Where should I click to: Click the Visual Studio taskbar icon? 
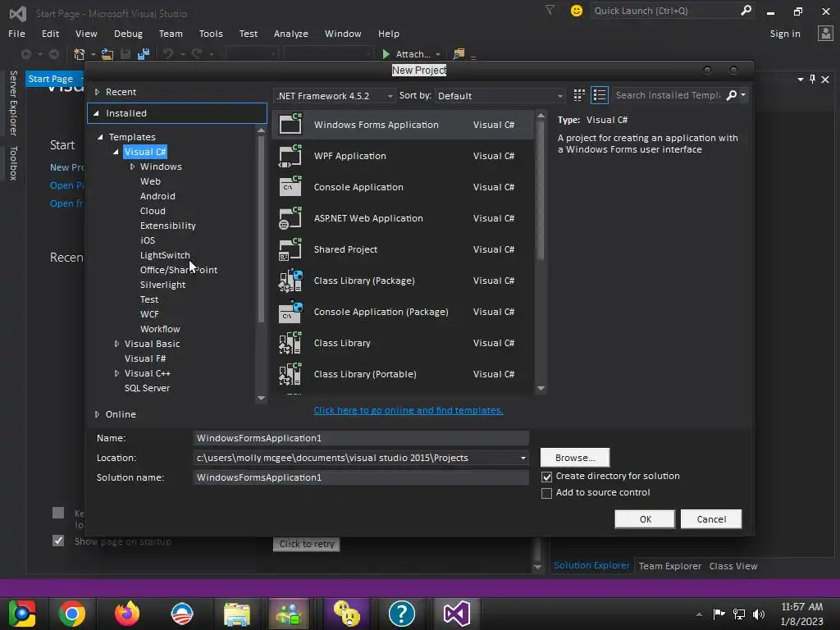click(457, 614)
